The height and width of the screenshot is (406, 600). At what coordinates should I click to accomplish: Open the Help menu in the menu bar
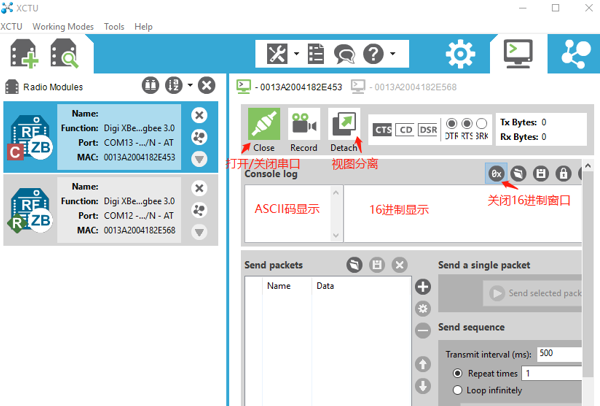pos(143,26)
